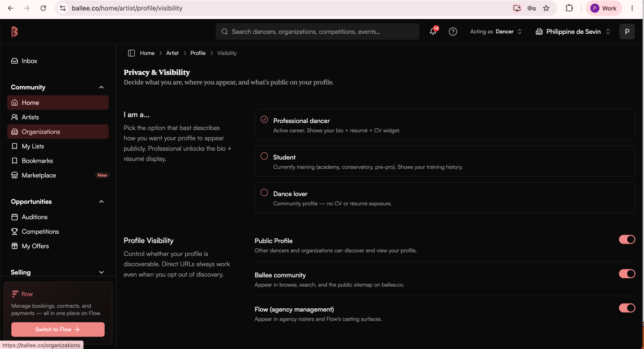The width and height of the screenshot is (644, 349).
Task: Disable the Public Profile toggle
Action: click(x=627, y=240)
